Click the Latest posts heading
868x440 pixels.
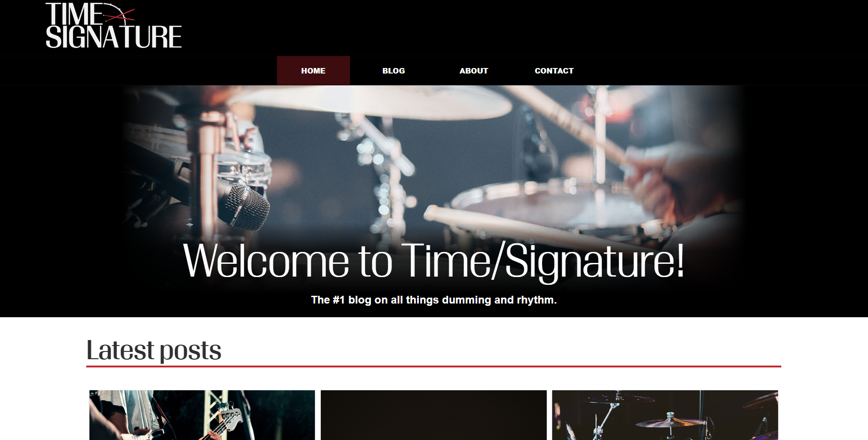(154, 351)
